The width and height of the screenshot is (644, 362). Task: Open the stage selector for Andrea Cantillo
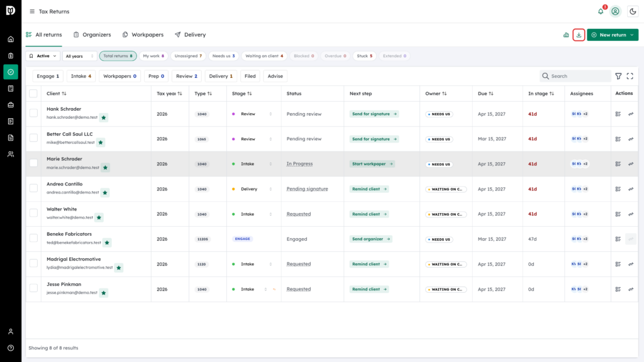[252, 189]
